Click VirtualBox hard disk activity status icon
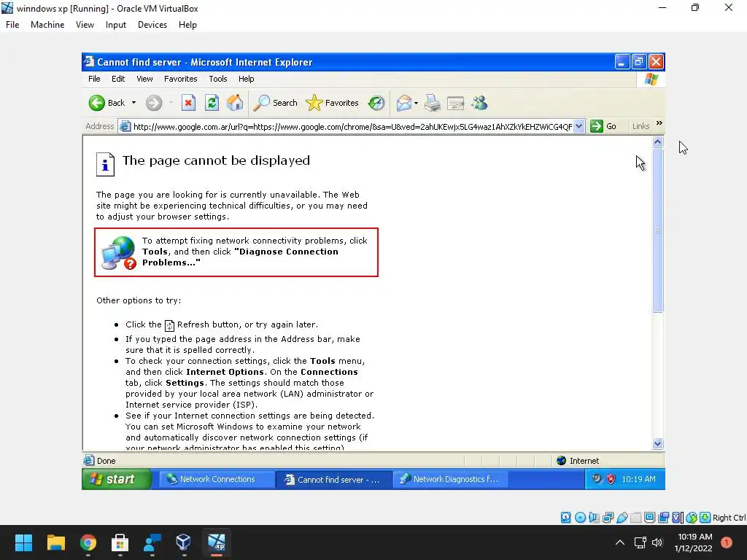This screenshot has height=560, width=747. click(566, 518)
